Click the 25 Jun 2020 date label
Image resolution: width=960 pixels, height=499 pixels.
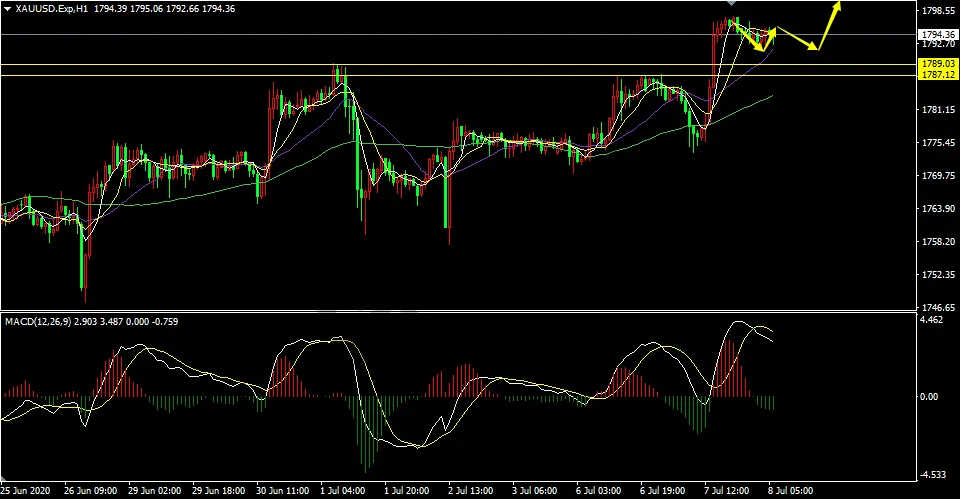pyautogui.click(x=25, y=491)
